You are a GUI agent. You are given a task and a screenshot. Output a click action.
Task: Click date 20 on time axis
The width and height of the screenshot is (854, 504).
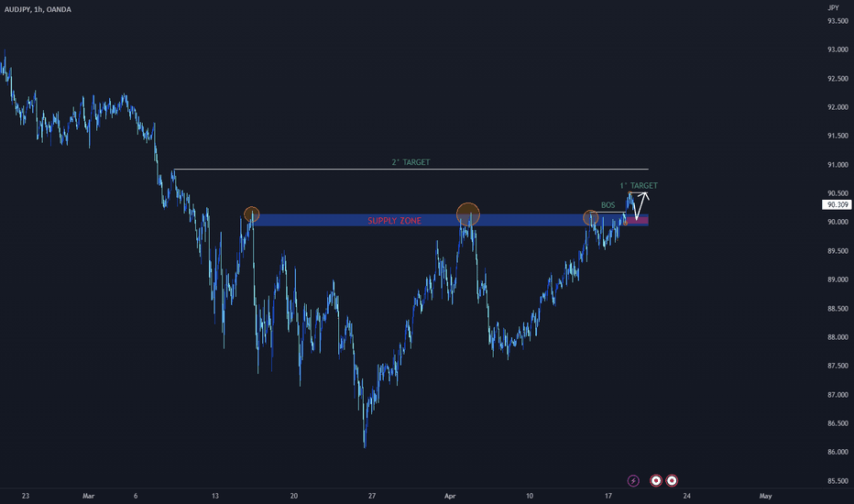point(294,496)
